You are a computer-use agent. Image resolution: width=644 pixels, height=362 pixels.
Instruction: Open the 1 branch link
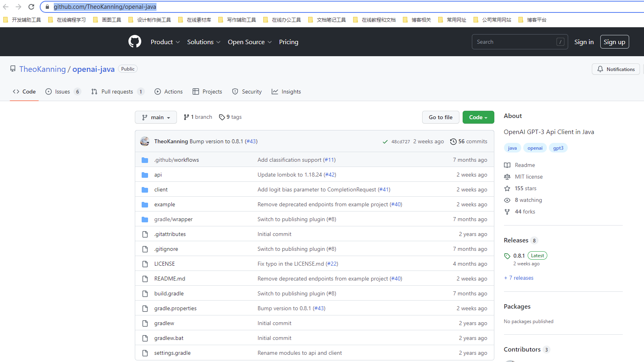(198, 117)
